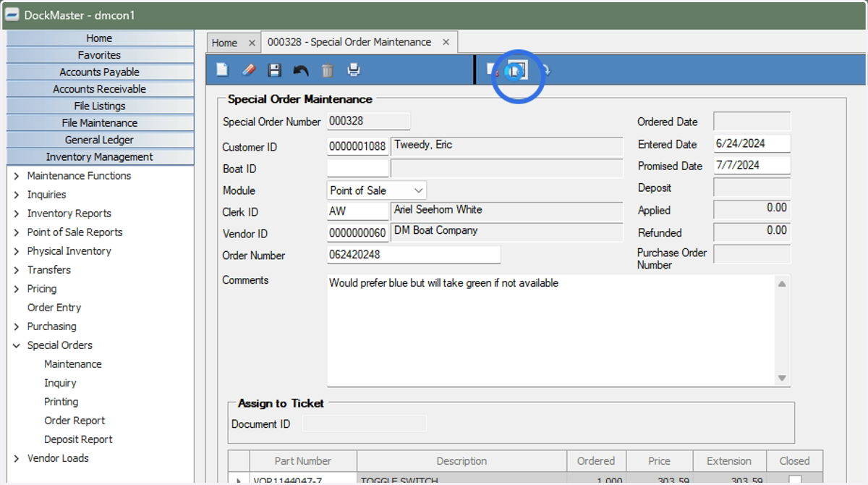Expand the Vendor Loads tree node

17,458
